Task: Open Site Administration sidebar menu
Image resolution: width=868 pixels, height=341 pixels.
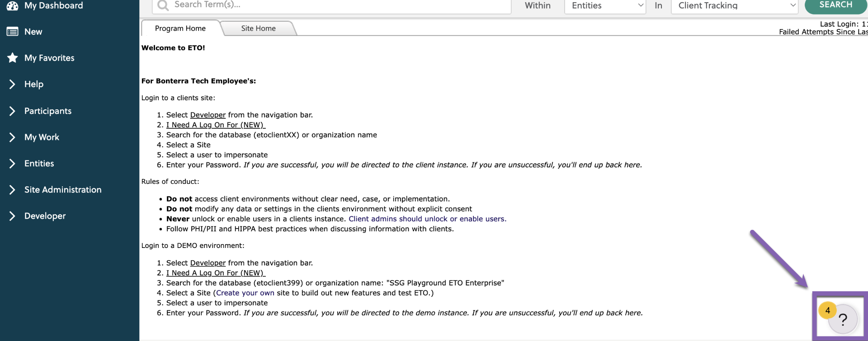Action: (x=63, y=190)
